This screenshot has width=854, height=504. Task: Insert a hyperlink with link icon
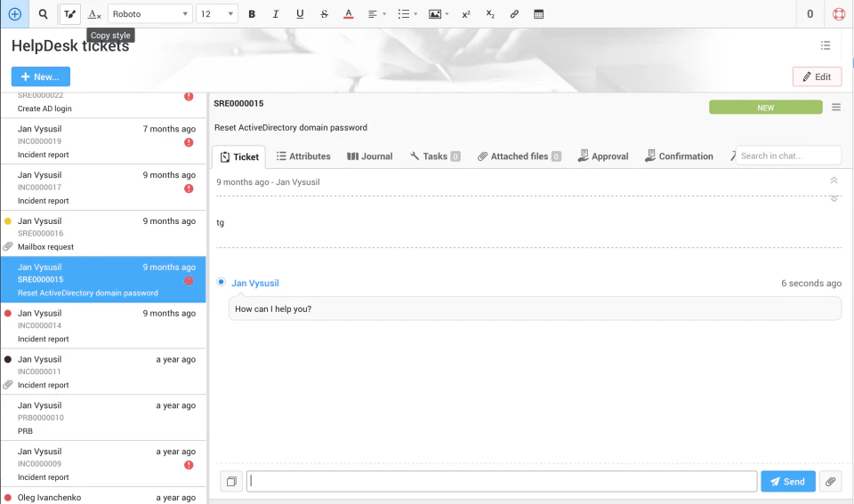[x=514, y=14]
